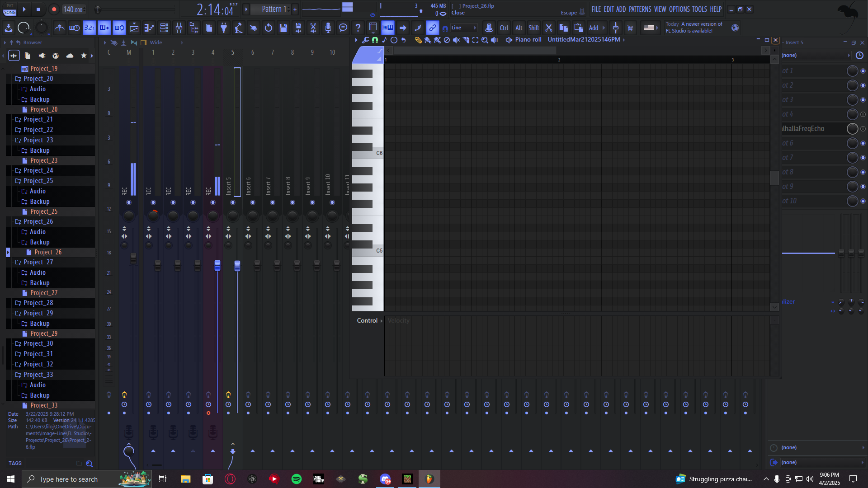Click the piano roll wrench tools icon
Image resolution: width=868 pixels, height=488 pixels.
click(365, 40)
